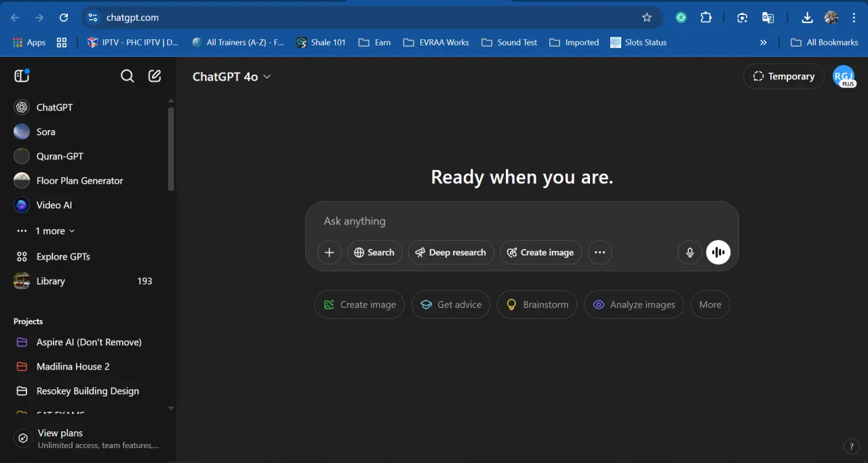
Task: Open IPTV - PHC IPTV bookmark
Action: [133, 42]
